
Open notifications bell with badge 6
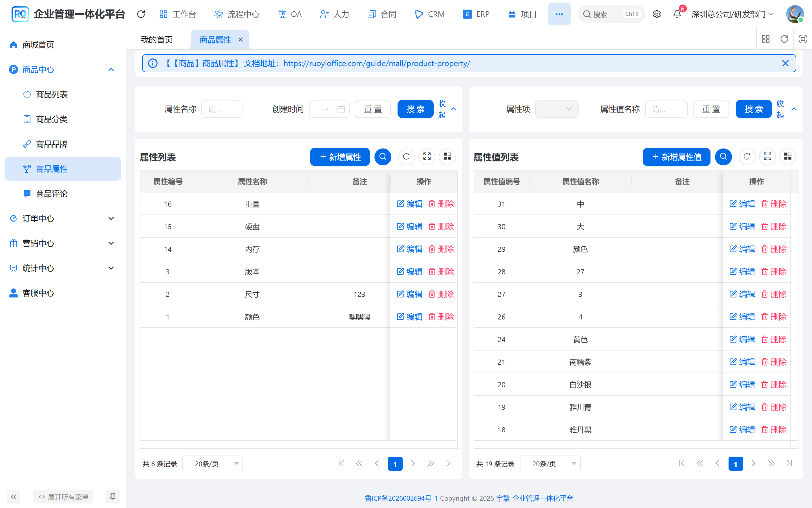click(x=677, y=14)
